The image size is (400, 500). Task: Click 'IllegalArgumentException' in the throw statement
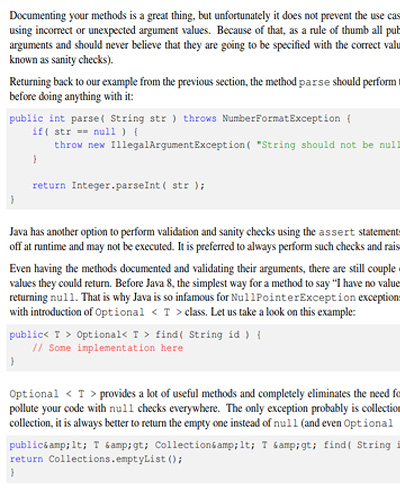(x=178, y=145)
